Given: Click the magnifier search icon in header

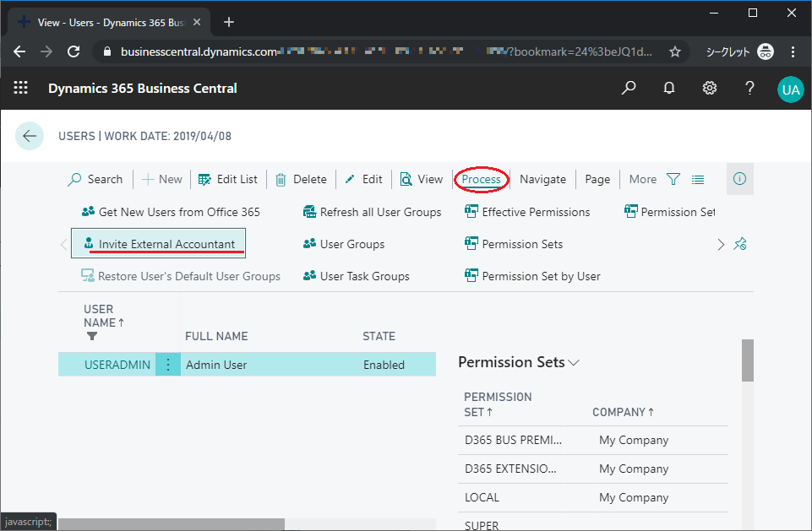Looking at the screenshot, I should [x=628, y=88].
